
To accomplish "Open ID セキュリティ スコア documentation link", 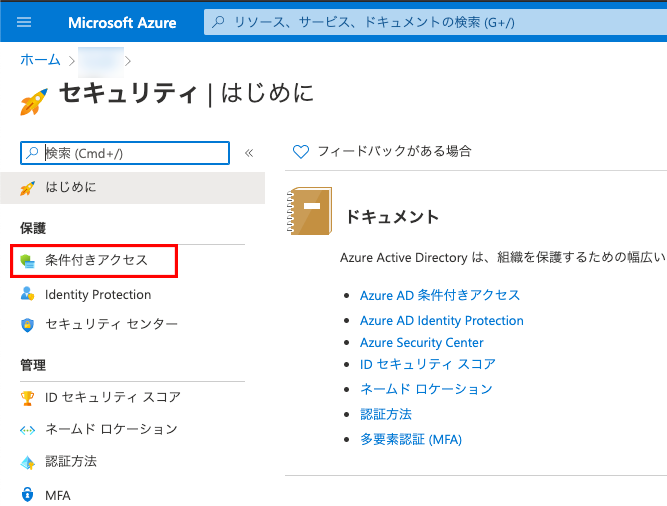I will (x=428, y=364).
